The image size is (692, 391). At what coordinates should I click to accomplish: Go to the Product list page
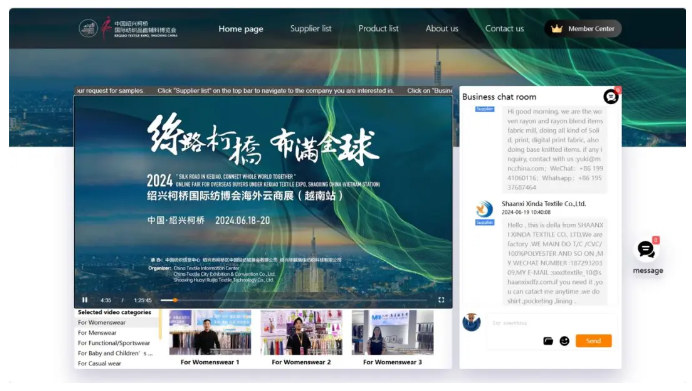pos(378,29)
